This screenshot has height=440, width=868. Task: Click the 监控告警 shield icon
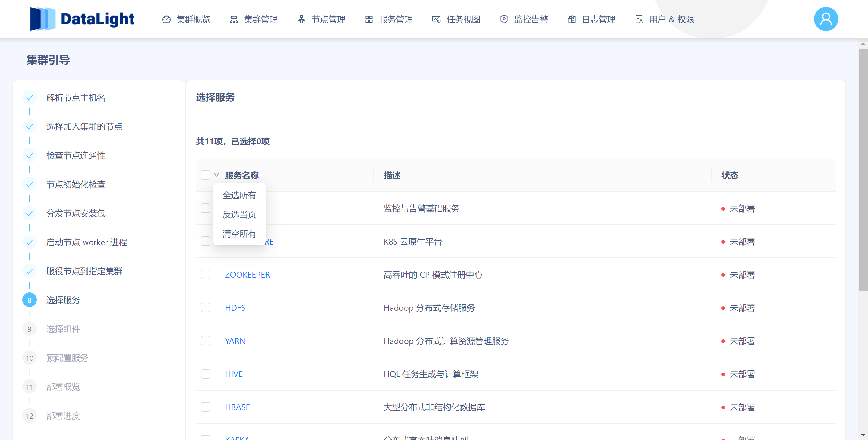click(x=504, y=20)
